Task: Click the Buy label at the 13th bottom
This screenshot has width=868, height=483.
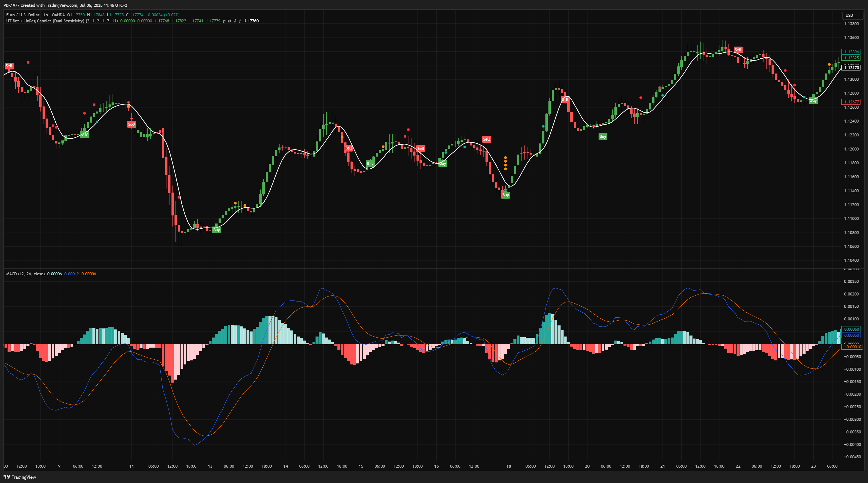Action: click(x=216, y=230)
